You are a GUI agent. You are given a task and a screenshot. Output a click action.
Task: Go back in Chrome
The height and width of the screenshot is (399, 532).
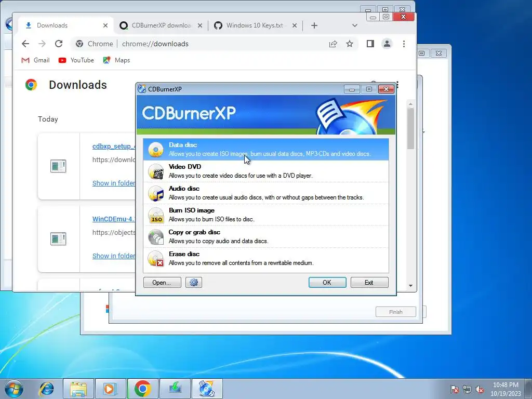[x=25, y=44]
